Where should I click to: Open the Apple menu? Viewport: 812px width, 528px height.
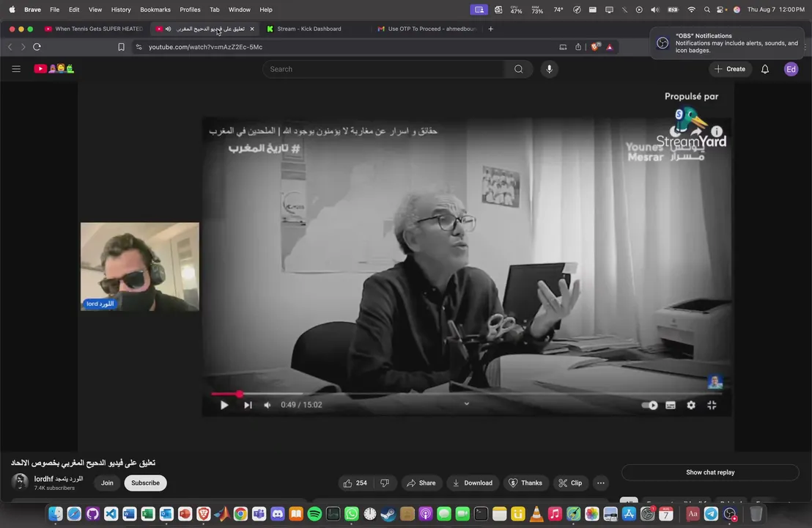12,10
